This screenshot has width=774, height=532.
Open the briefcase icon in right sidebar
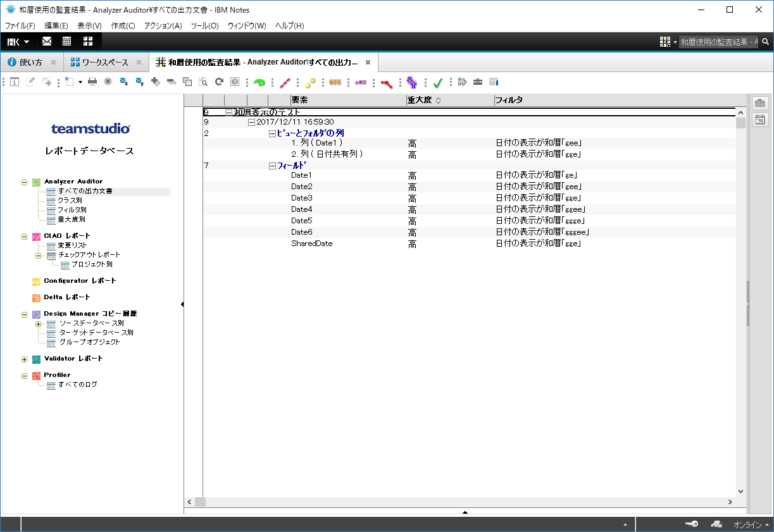click(760, 103)
